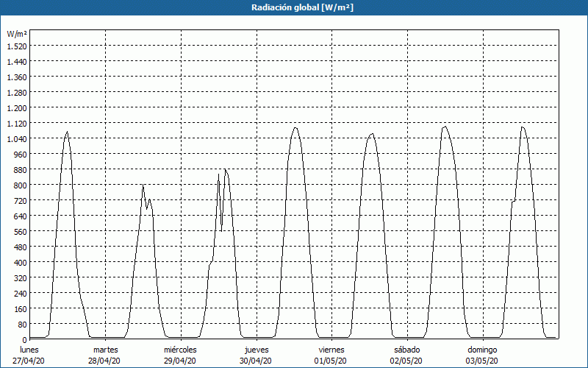This screenshot has width=588, height=368.
Task: Click the 'domingo' day label
Action: 482,349
